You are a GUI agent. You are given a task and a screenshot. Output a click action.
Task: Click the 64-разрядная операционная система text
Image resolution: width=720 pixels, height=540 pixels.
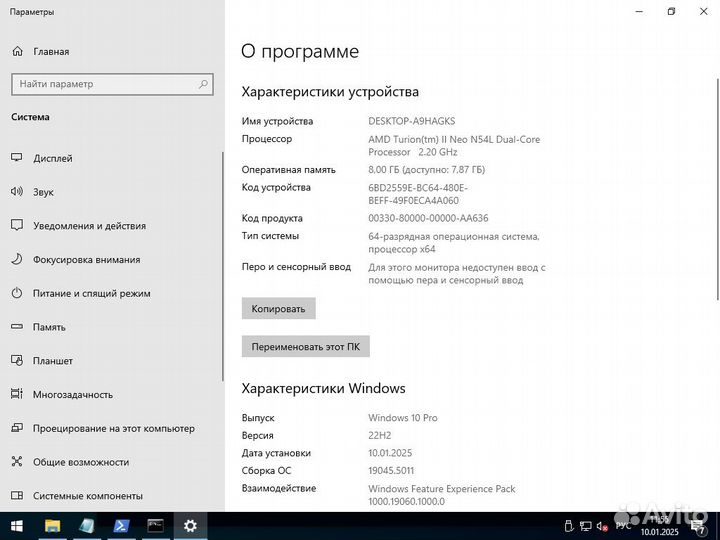[454, 243]
